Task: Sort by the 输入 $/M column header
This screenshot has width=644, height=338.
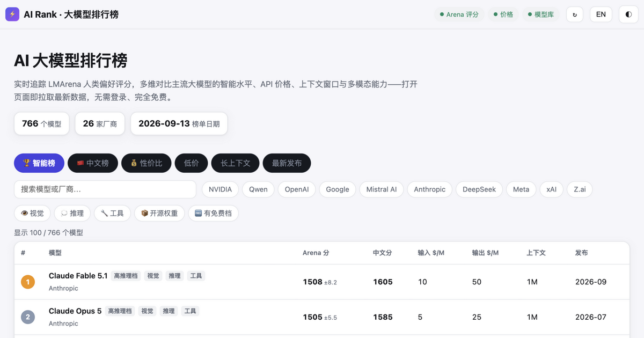Action: 431,253
